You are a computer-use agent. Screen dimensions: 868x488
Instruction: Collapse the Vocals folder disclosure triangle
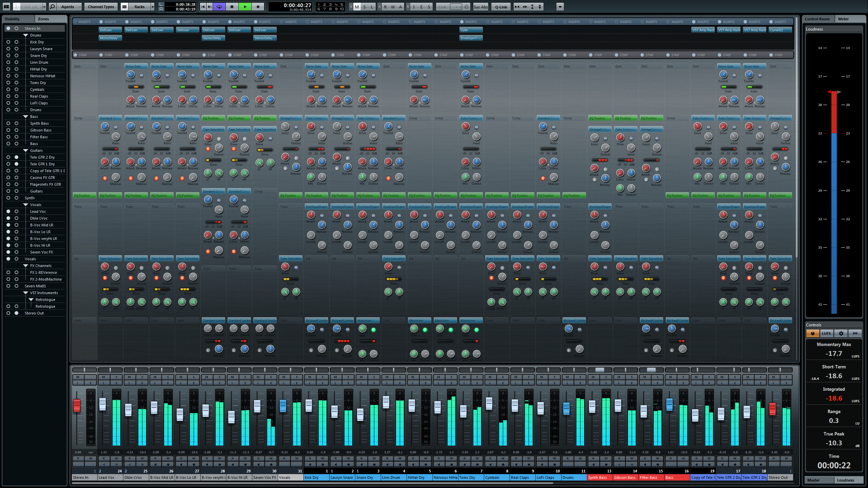[25, 204]
